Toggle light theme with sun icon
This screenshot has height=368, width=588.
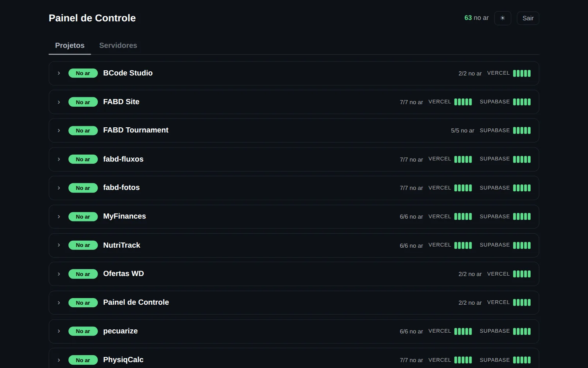pos(502,18)
